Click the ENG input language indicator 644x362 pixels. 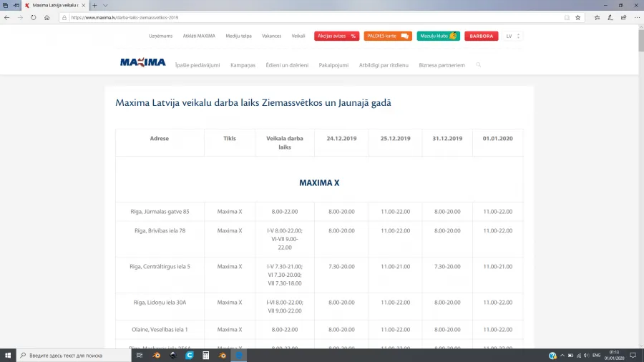(596, 356)
